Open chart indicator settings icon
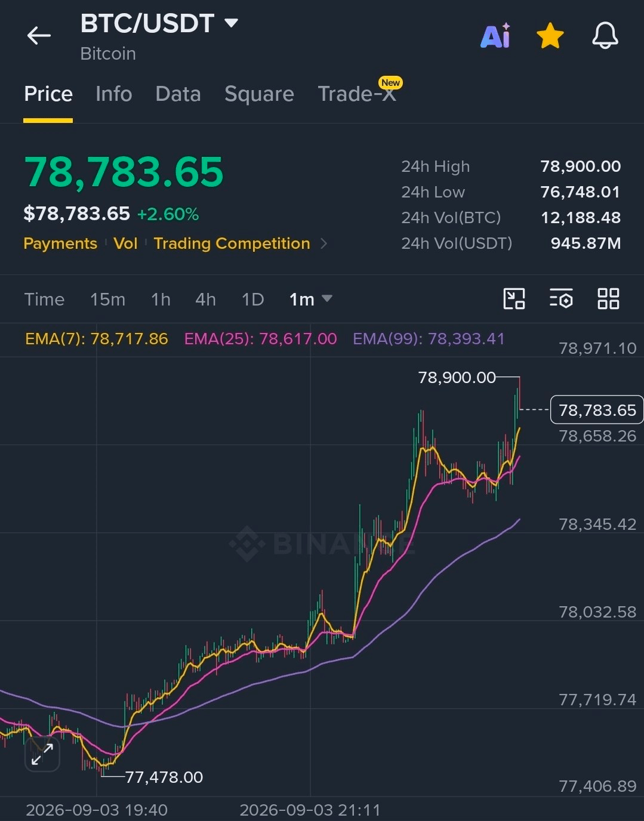The height and width of the screenshot is (821, 644). tap(561, 298)
